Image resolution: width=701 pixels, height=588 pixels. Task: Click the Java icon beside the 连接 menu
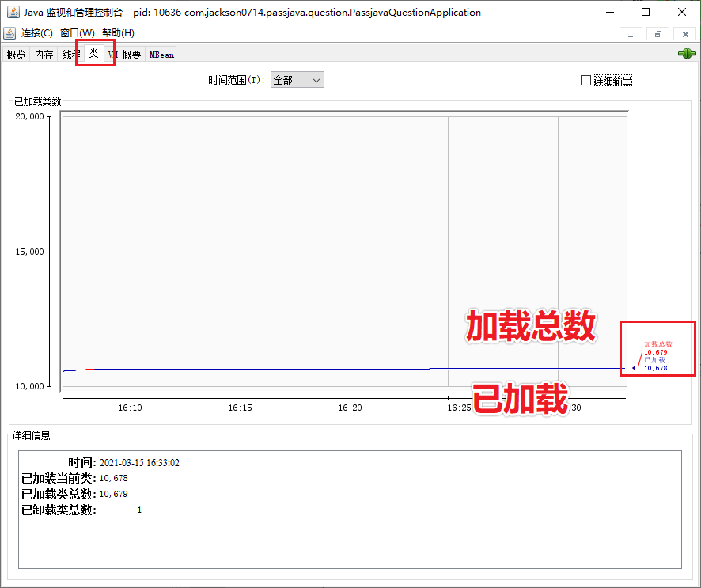(10, 35)
